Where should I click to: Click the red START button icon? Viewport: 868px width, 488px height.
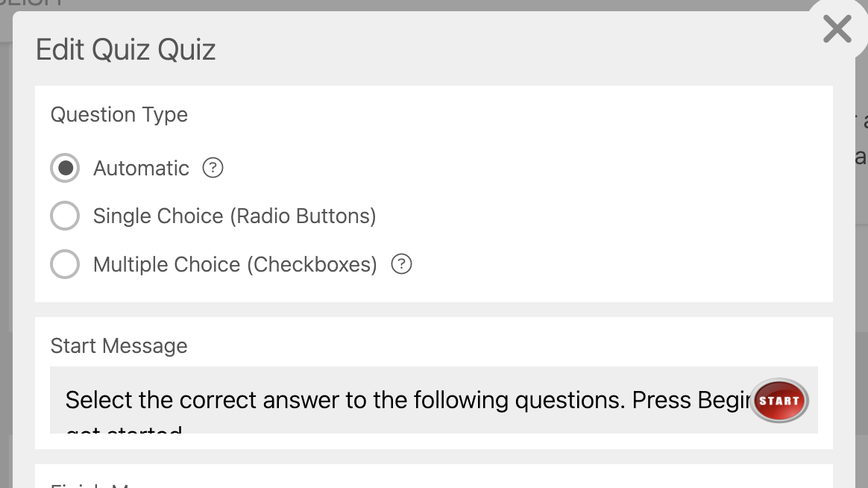(779, 401)
